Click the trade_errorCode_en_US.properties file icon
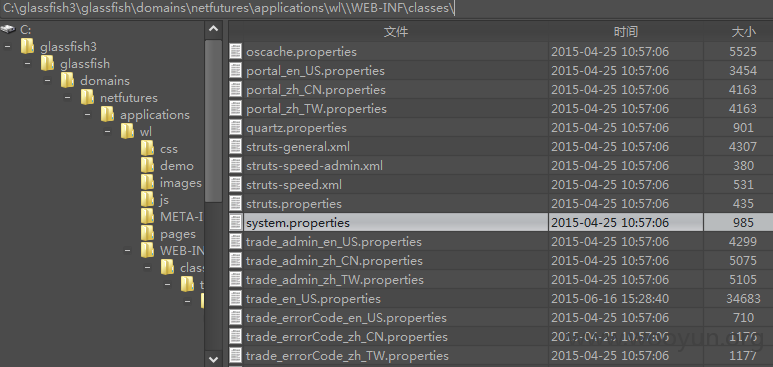This screenshot has height=367, width=773. pyautogui.click(x=236, y=318)
